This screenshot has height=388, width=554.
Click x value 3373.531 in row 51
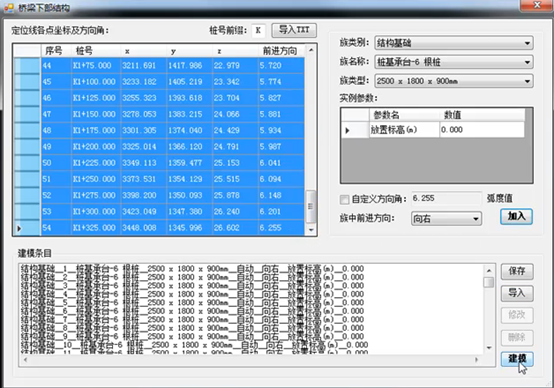click(143, 179)
